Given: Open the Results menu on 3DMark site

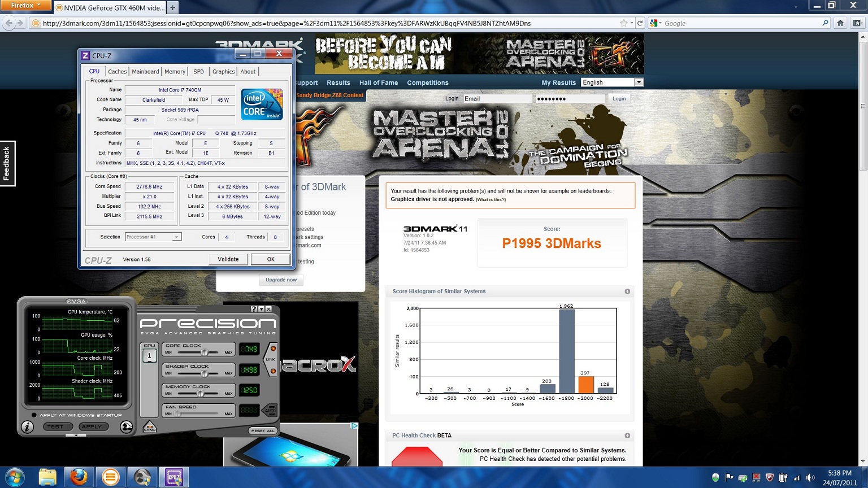Looking at the screenshot, I should click(x=338, y=82).
